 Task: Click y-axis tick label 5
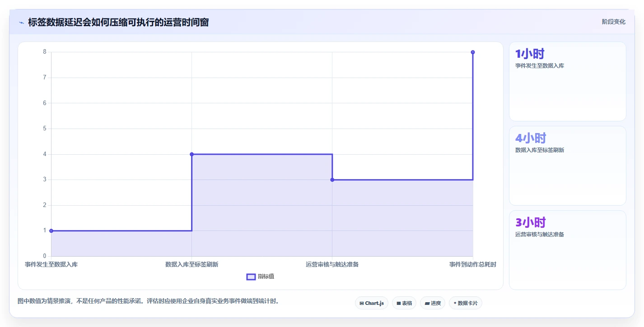click(x=45, y=129)
